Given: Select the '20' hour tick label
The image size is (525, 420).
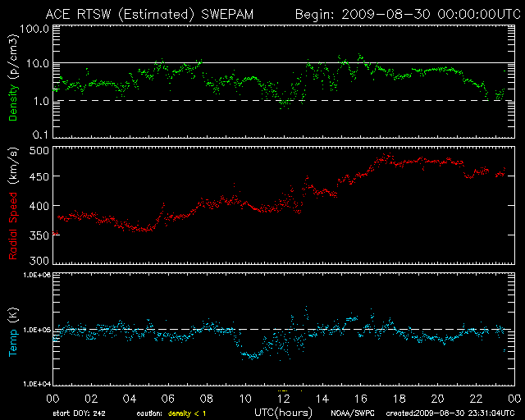Looking at the screenshot, I should (x=437, y=399).
